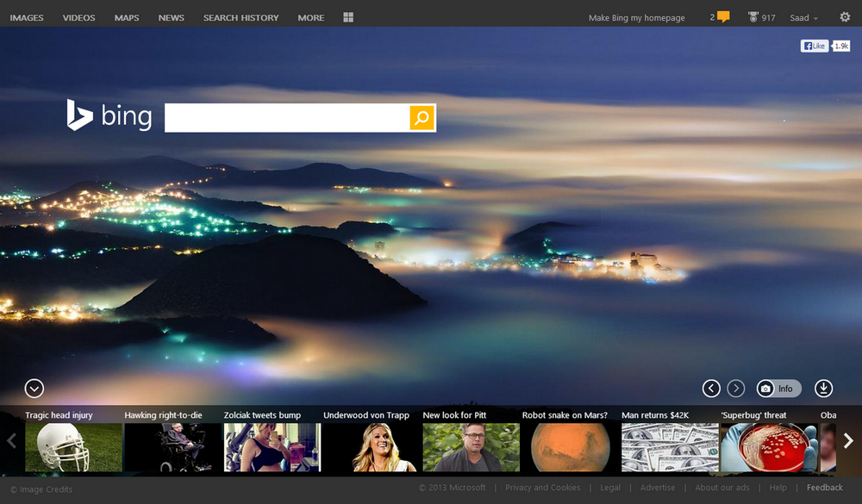Open Privacy and Cookies link
The height and width of the screenshot is (504, 862).
click(542, 488)
